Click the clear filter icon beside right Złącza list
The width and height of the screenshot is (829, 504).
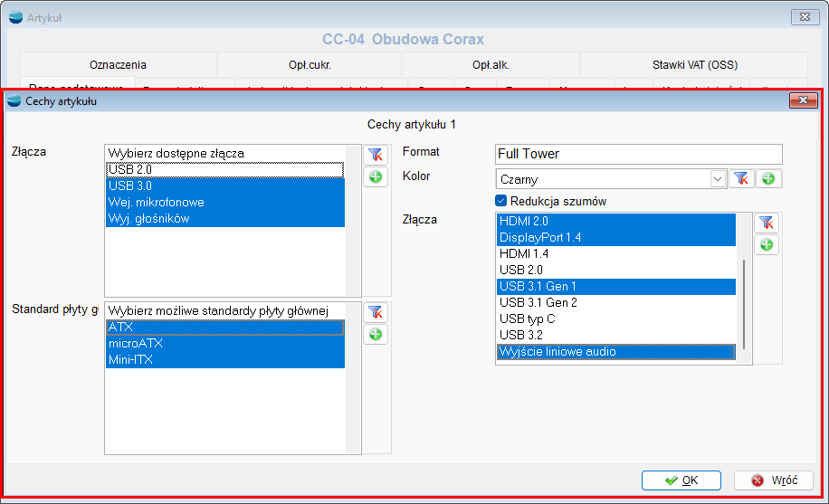coord(766,223)
